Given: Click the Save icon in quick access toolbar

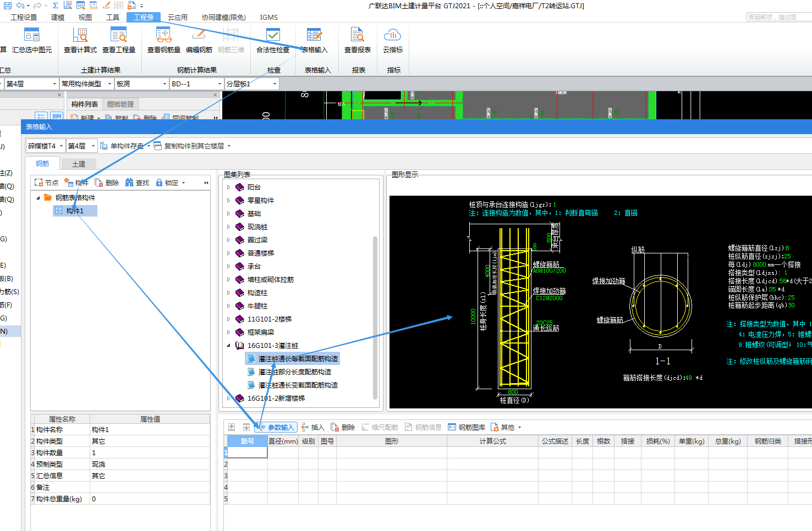Looking at the screenshot, I should tap(7, 5).
